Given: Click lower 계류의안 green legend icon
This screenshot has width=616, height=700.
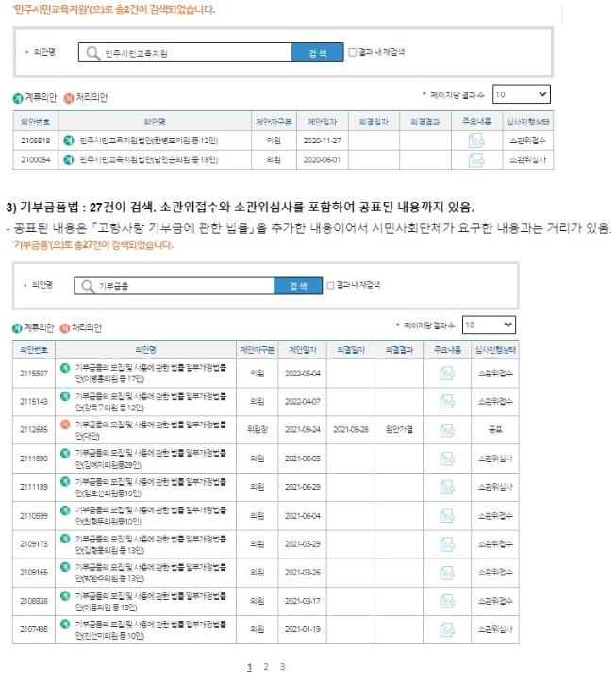Looking at the screenshot, I should click(17, 328).
